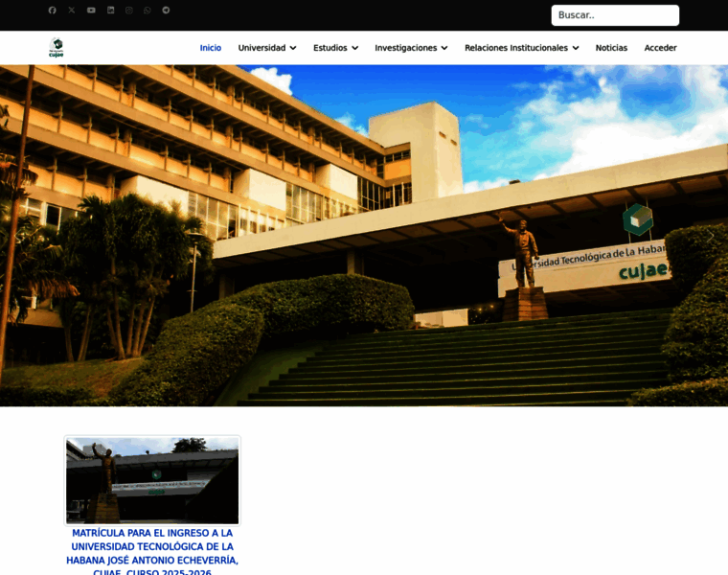Open the matrícula news thumbnail image
The height and width of the screenshot is (575, 728).
tap(152, 480)
